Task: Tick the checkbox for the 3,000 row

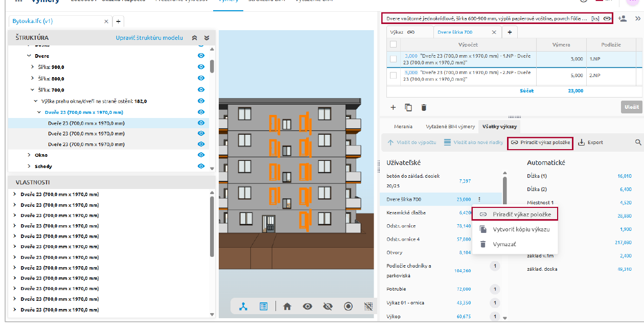Action: coord(393,59)
